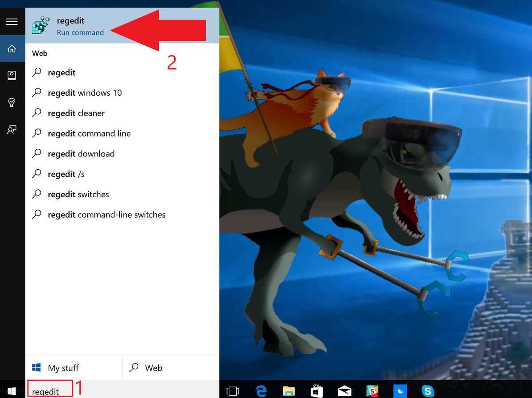Open the Reminders lightbulb icon
This screenshot has width=532, height=398.
click(x=12, y=102)
